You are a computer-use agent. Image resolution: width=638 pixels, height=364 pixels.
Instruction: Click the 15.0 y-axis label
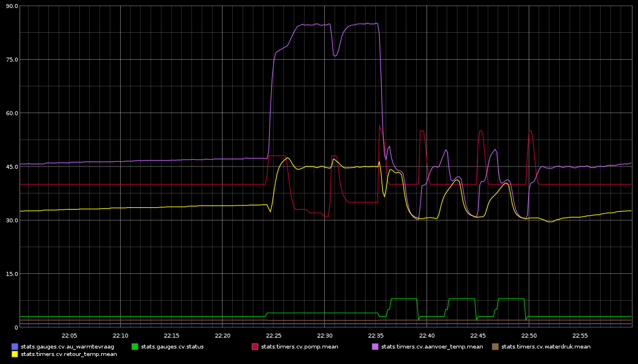[x=12, y=274]
